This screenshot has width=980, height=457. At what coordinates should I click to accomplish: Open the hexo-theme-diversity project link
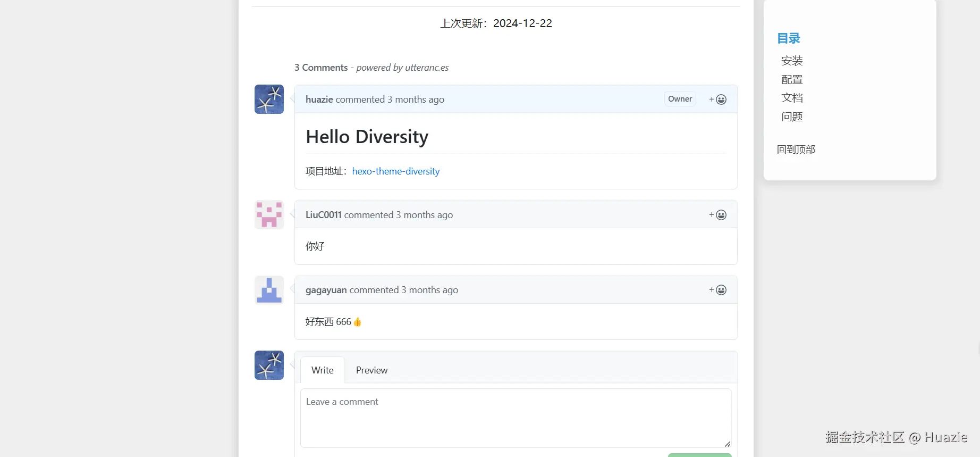[395, 171]
